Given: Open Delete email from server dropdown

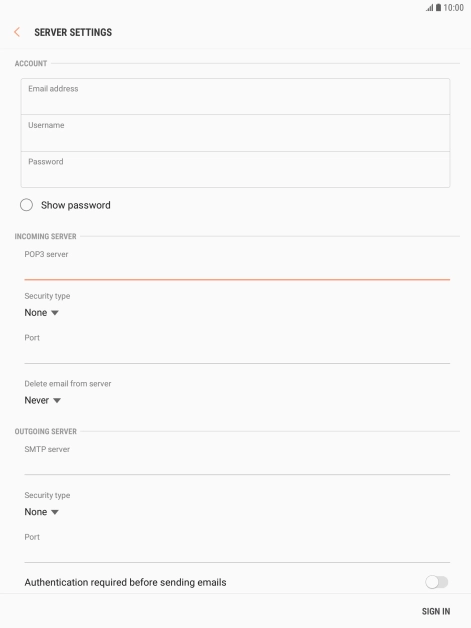Looking at the screenshot, I should point(42,400).
